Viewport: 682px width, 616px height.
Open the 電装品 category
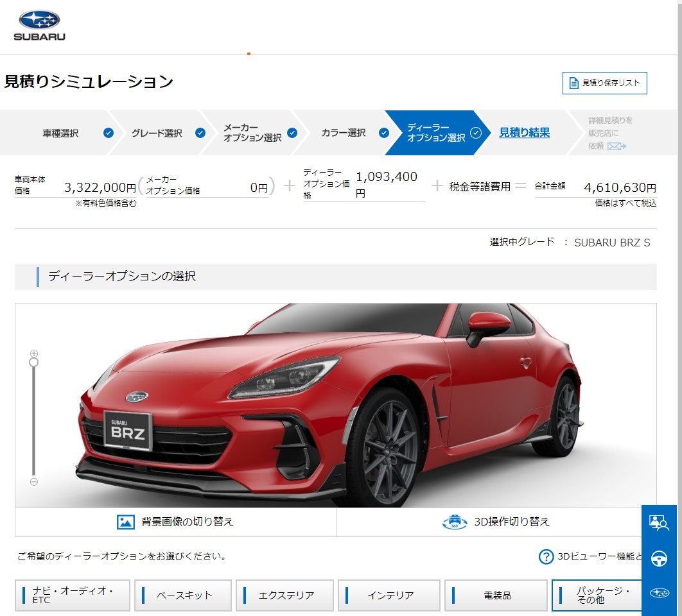pos(496,595)
